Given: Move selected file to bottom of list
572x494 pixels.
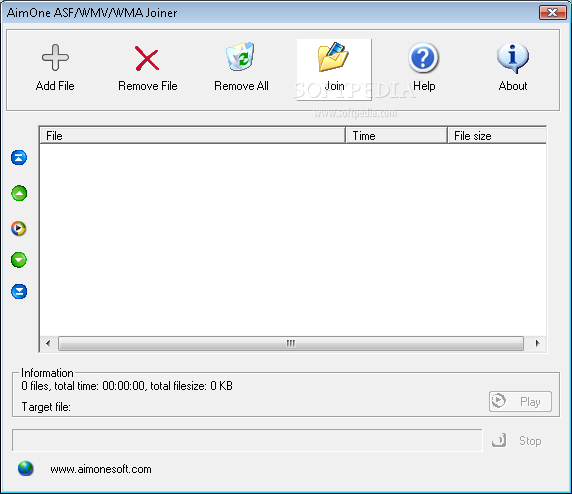Looking at the screenshot, I should coord(19,292).
